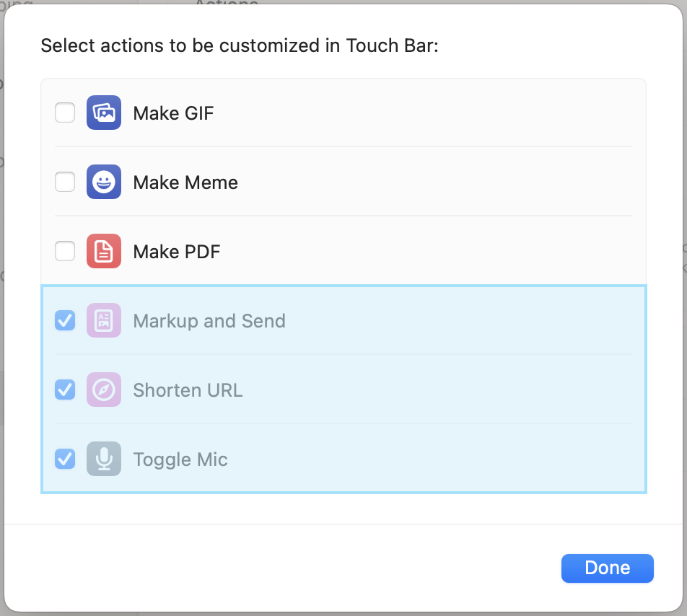Image resolution: width=687 pixels, height=616 pixels.
Task: Click the Shorten URL label
Action: tap(188, 390)
